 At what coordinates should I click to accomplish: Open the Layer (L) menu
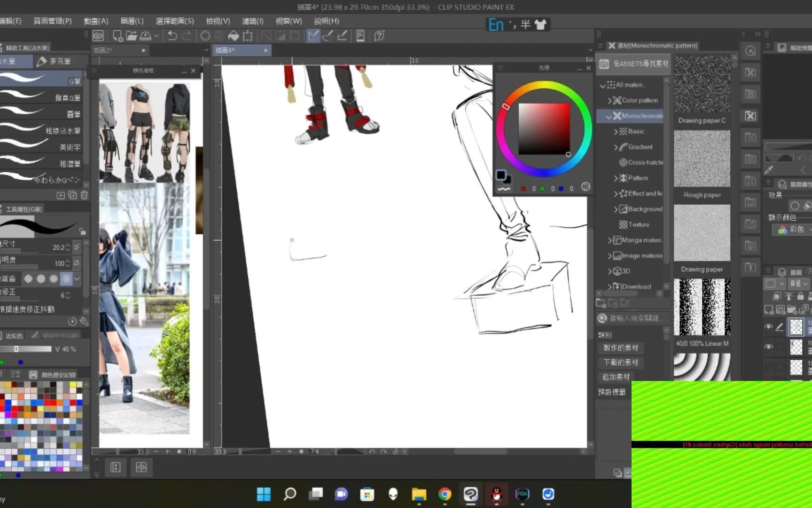point(132,21)
